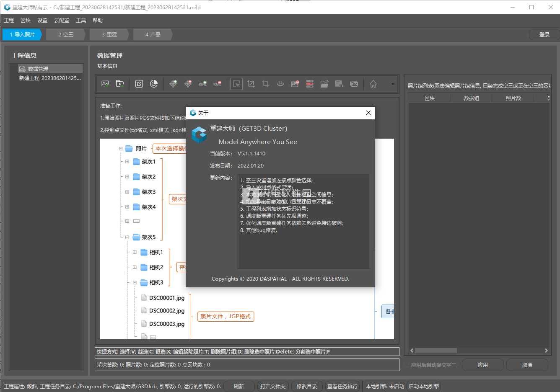
Task: Click the database icon beside 数据管理
Action: [x=22, y=69]
